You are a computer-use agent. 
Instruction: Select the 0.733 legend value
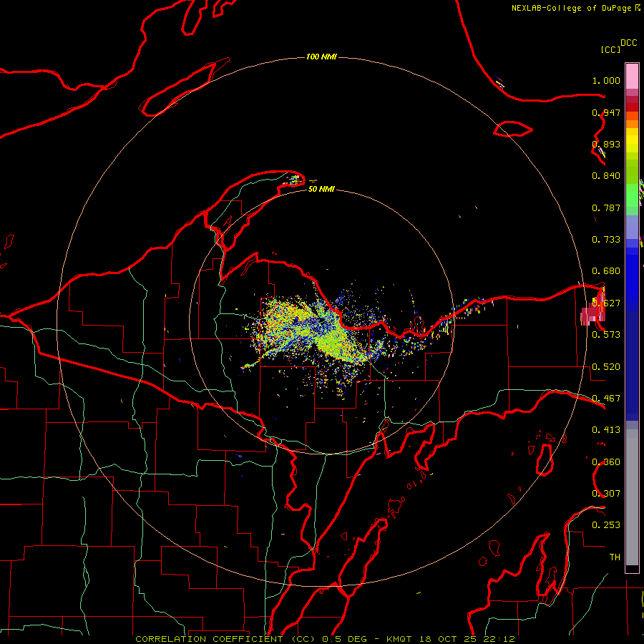pyautogui.click(x=606, y=240)
